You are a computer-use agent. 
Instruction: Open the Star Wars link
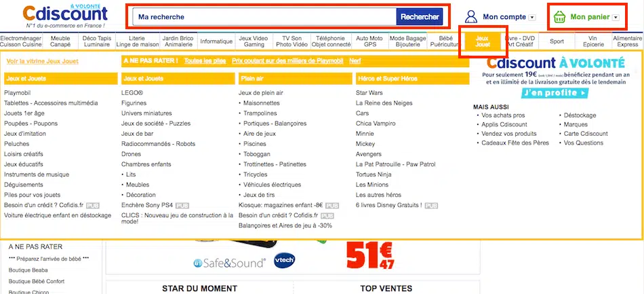click(369, 92)
